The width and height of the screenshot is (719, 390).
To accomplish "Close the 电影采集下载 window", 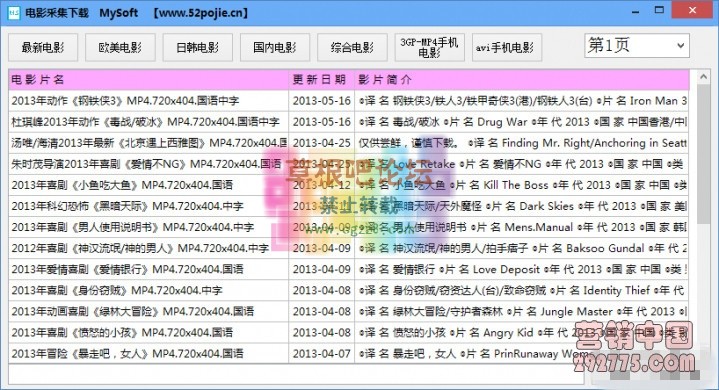I will pyautogui.click(x=692, y=10).
